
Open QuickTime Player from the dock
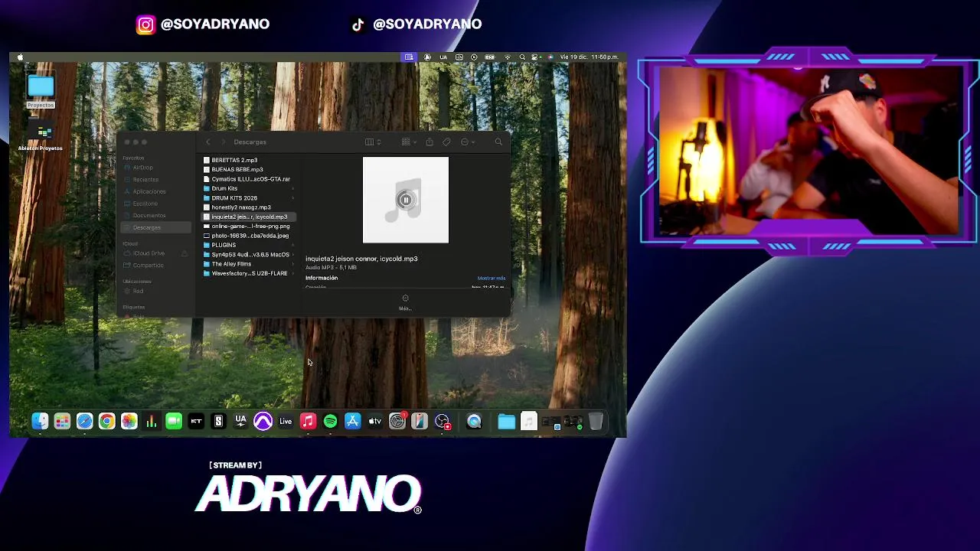pos(474,421)
